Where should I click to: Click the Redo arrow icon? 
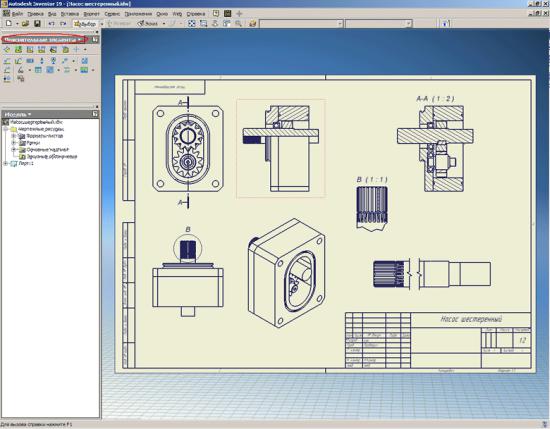pos(63,24)
